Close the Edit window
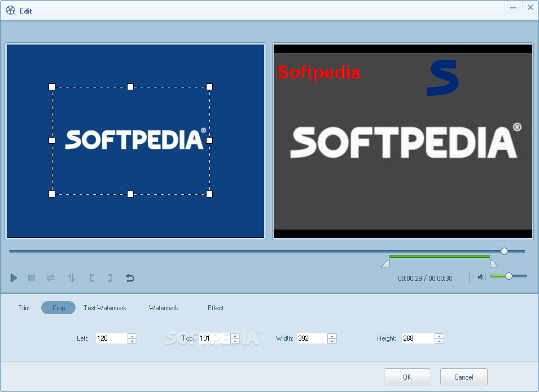The width and height of the screenshot is (539, 392). coord(530,8)
